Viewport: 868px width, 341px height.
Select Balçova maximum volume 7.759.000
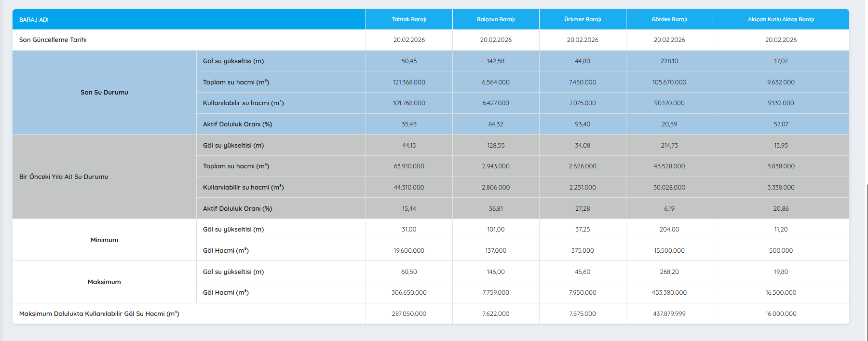tap(496, 293)
